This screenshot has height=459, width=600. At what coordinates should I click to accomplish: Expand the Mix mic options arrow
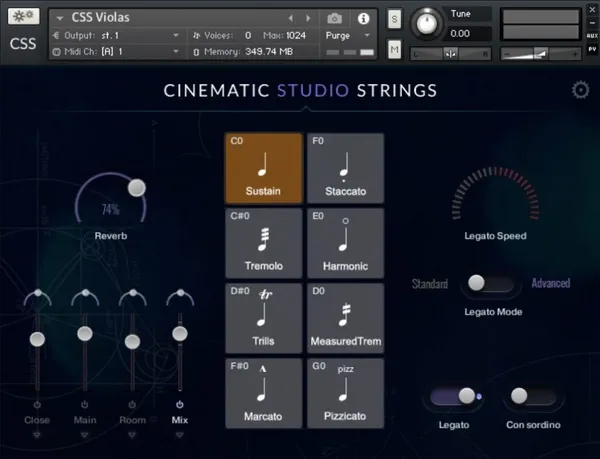pos(179,435)
